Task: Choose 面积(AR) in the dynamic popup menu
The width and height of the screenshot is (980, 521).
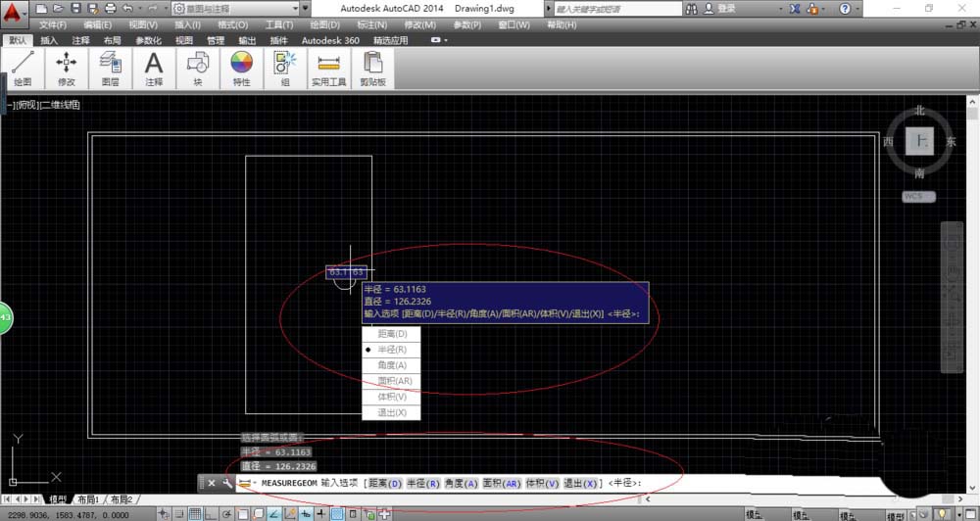Action: click(391, 381)
